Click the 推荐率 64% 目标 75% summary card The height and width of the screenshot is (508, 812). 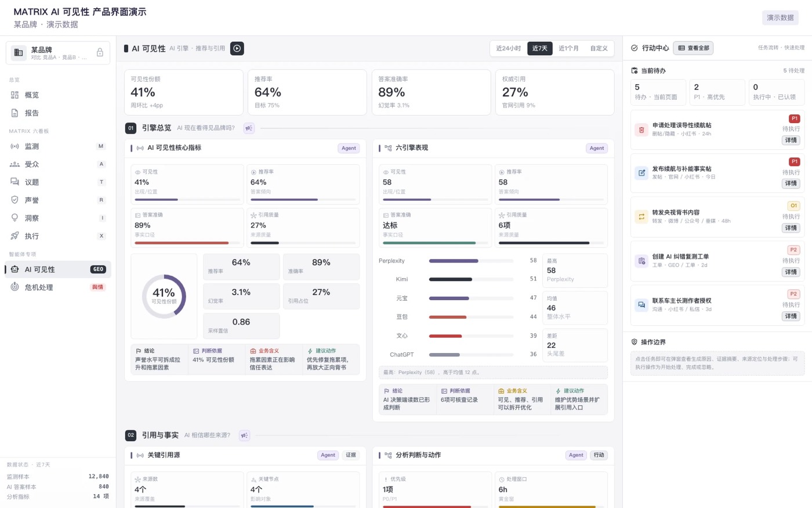pos(307,92)
